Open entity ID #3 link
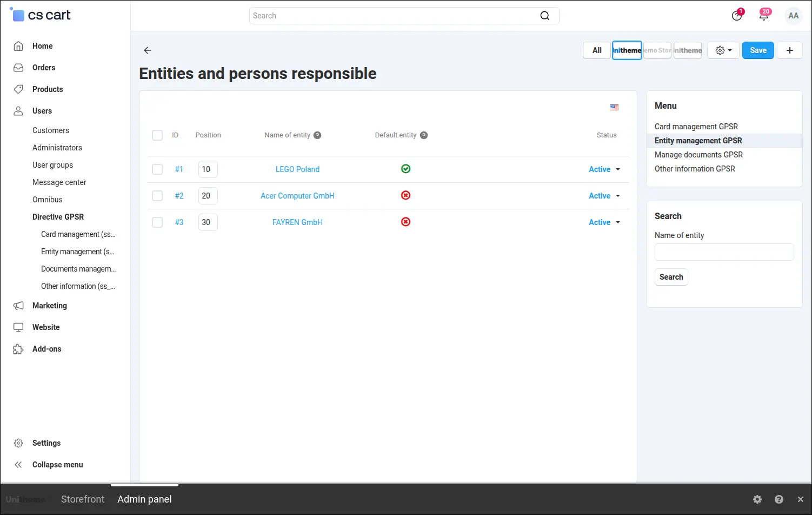 point(179,222)
